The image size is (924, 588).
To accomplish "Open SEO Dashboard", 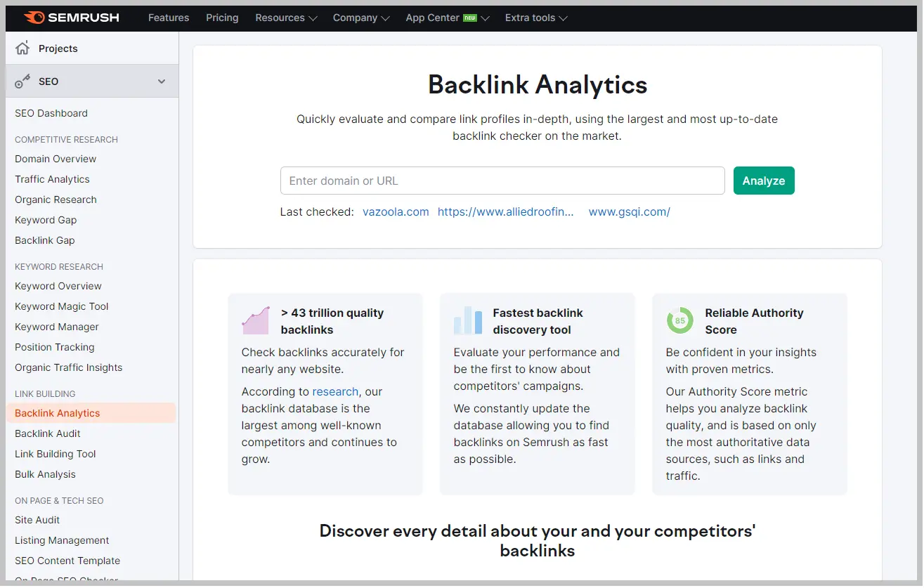I will [51, 113].
